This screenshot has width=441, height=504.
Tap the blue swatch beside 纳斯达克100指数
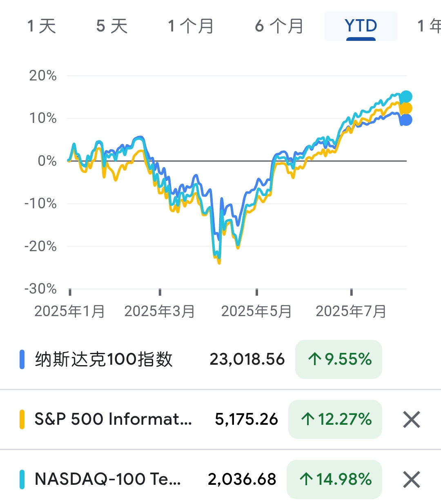[x=22, y=359]
